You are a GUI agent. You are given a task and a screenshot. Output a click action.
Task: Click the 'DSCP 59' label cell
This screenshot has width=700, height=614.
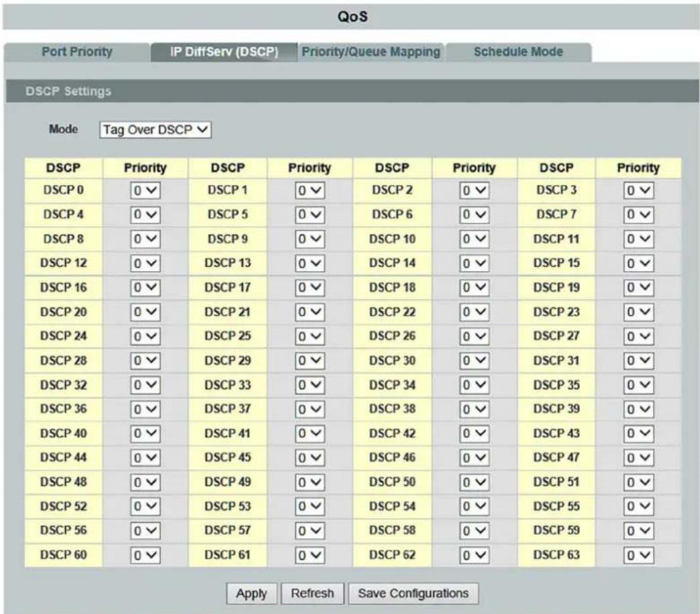556,531
